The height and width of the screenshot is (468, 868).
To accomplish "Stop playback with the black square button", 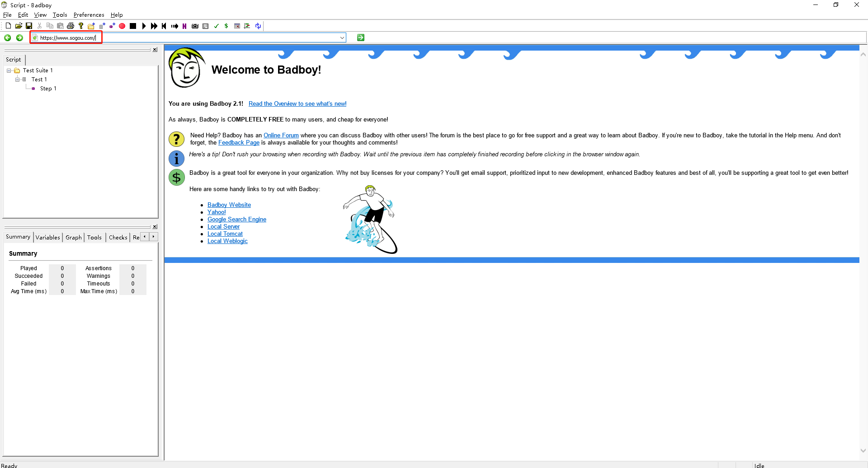I will [133, 26].
